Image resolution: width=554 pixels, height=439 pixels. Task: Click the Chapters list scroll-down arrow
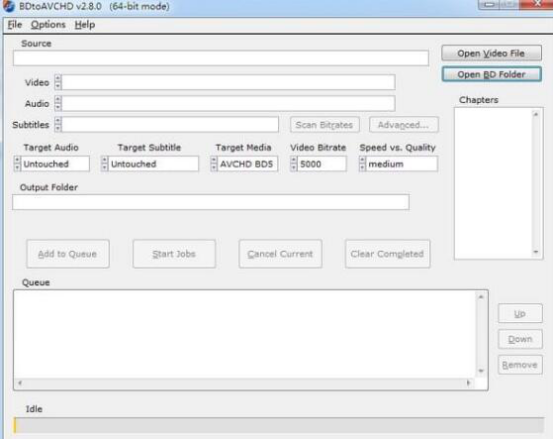536,252
